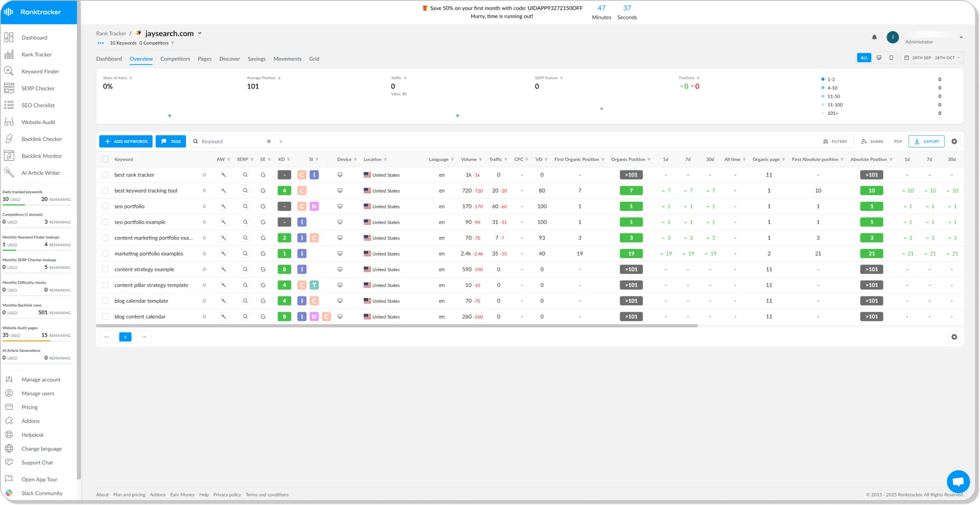Switch to Movements tab
The image size is (980, 505).
coord(287,59)
